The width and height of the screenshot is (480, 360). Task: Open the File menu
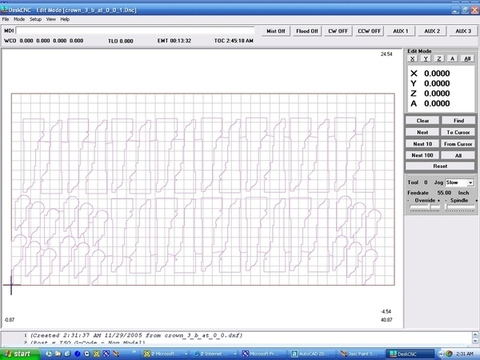tap(5, 19)
